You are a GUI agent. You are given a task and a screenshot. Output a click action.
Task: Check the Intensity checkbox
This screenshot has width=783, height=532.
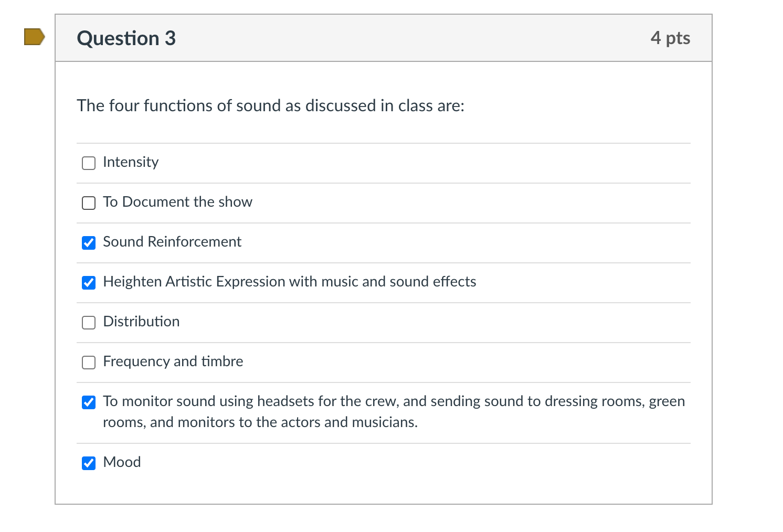[89, 163]
